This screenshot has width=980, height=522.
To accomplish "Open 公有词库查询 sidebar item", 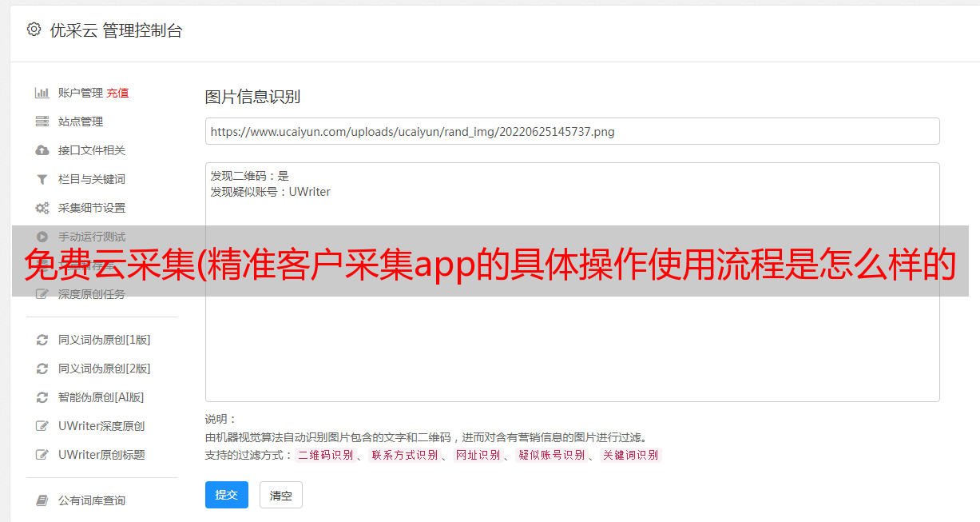I will coord(92,500).
